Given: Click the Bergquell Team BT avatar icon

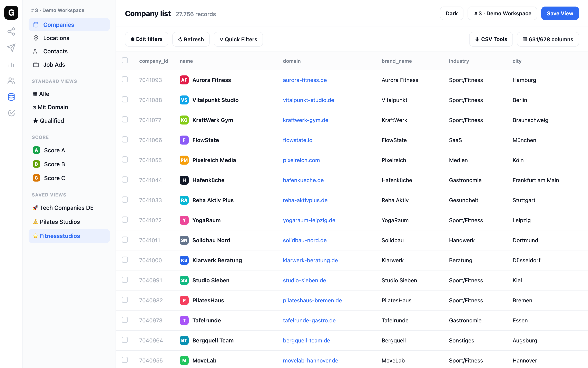Looking at the screenshot, I should click(184, 340).
